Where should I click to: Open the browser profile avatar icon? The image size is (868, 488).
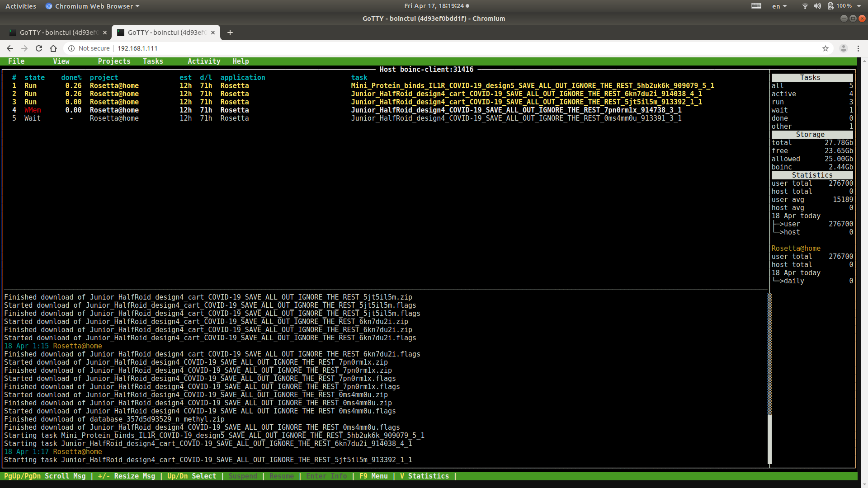tap(843, 48)
